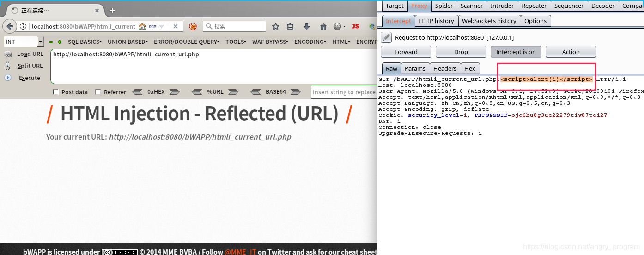Open a new browser tab with plus

click(x=112, y=10)
